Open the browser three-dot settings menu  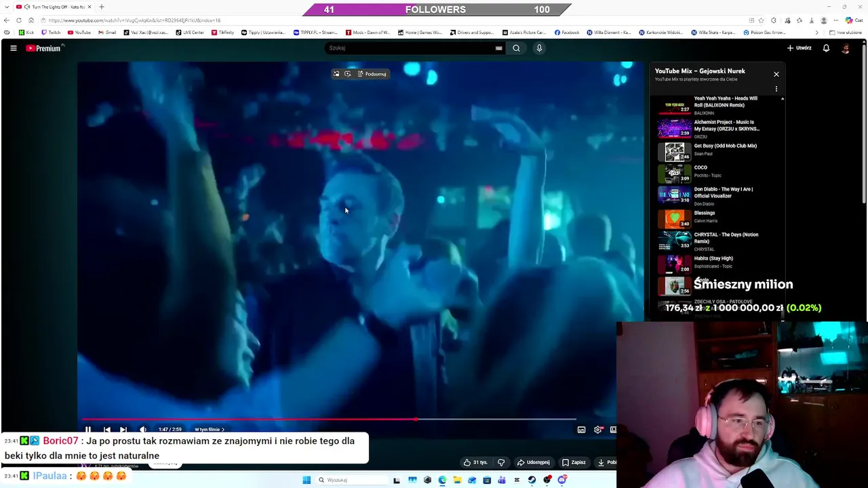pos(835,20)
